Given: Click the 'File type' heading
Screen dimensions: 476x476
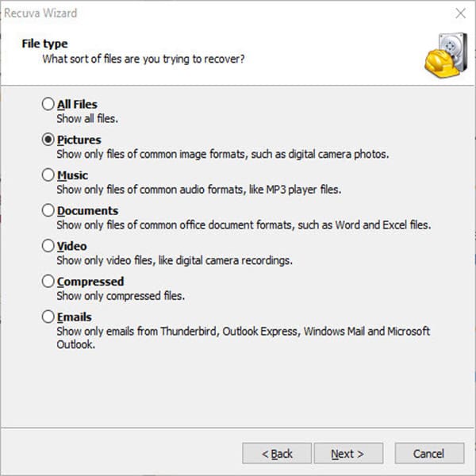Looking at the screenshot, I should (44, 44).
